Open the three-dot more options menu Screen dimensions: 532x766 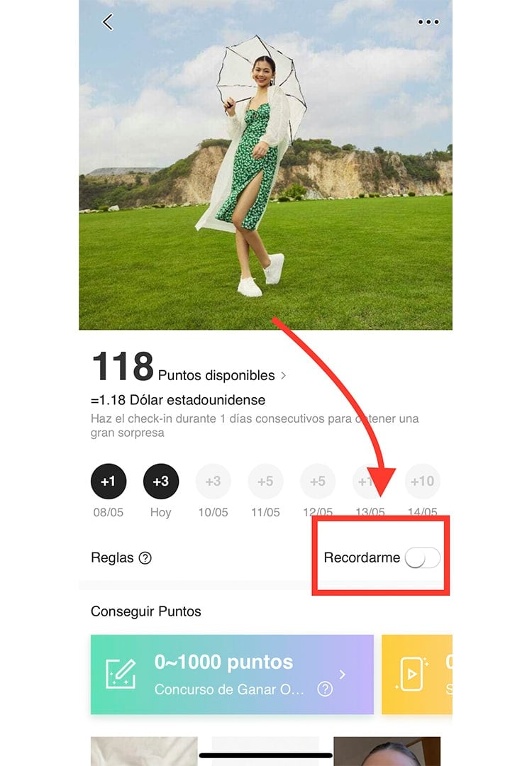[428, 22]
